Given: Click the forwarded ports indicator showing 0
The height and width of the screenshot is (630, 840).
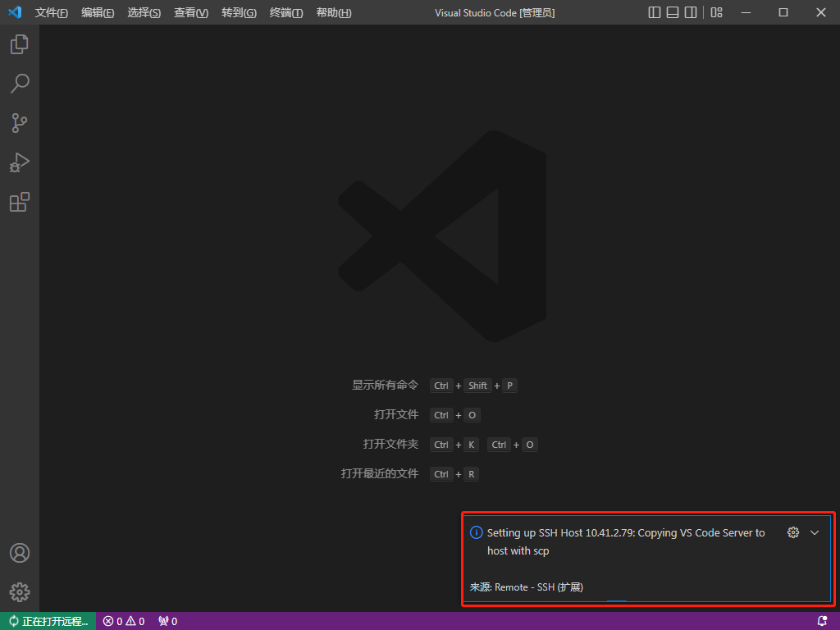Looking at the screenshot, I should point(167,621).
